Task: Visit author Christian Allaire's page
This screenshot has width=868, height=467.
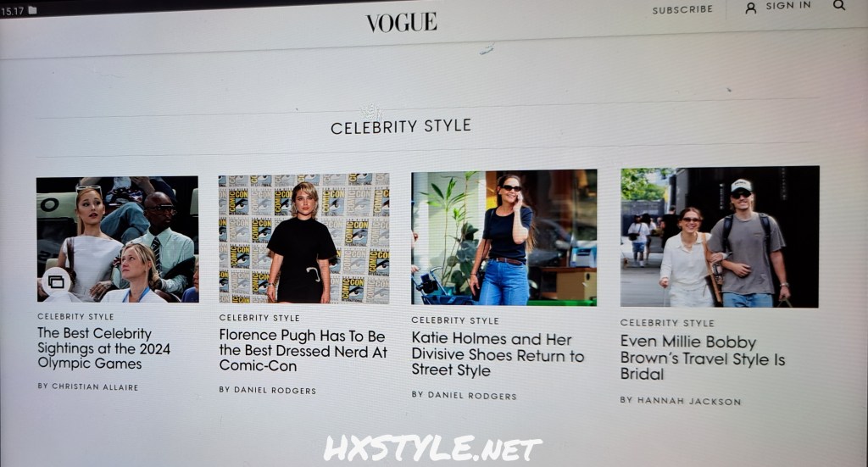Action: (x=88, y=386)
